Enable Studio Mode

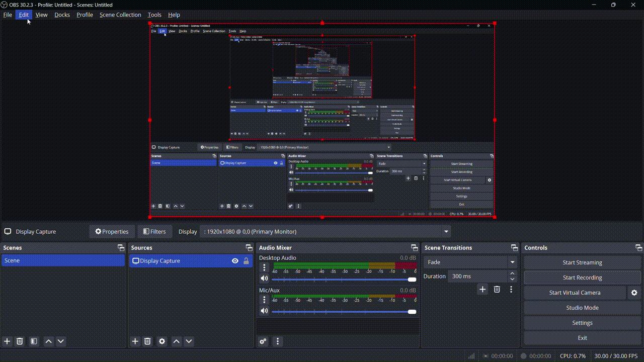582,308
